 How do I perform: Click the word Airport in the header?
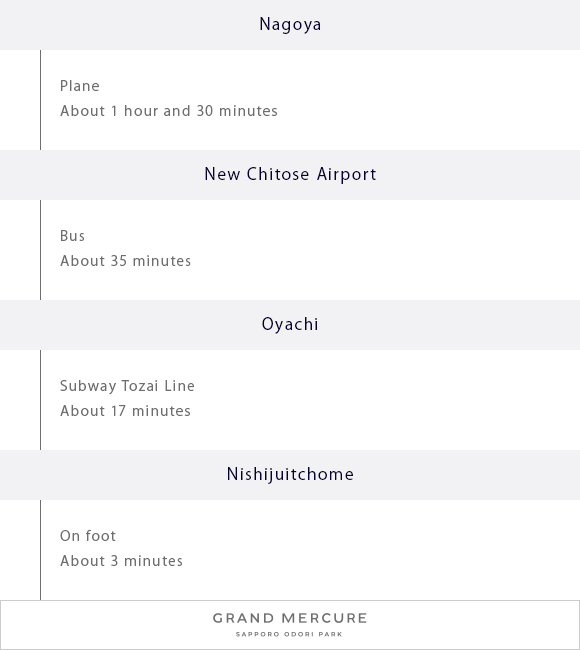[x=347, y=175]
